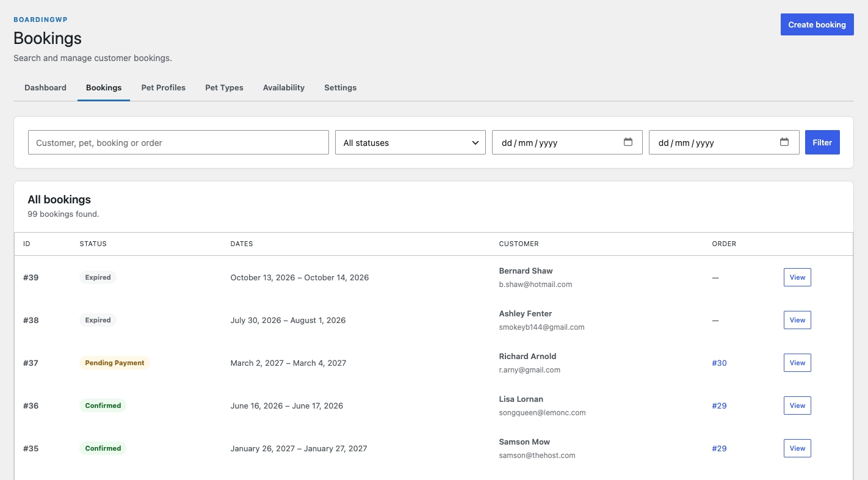Click the All bookings heading
The width and height of the screenshot is (868, 480).
tap(59, 199)
